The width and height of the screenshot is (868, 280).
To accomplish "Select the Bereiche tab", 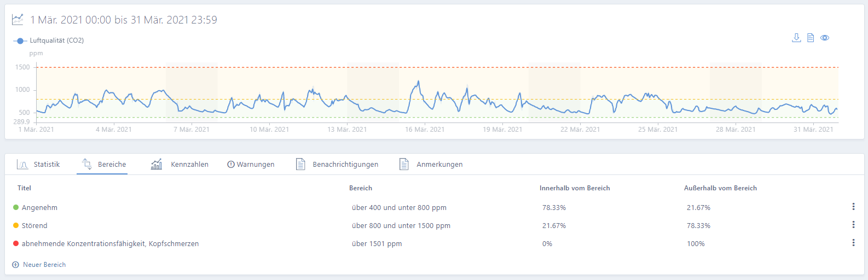I will click(103, 164).
